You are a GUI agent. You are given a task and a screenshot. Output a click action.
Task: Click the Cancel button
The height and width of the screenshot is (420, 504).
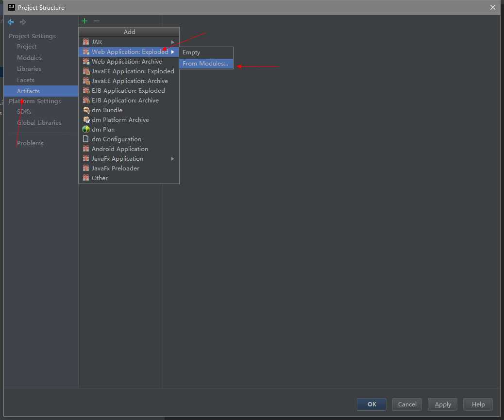407,404
